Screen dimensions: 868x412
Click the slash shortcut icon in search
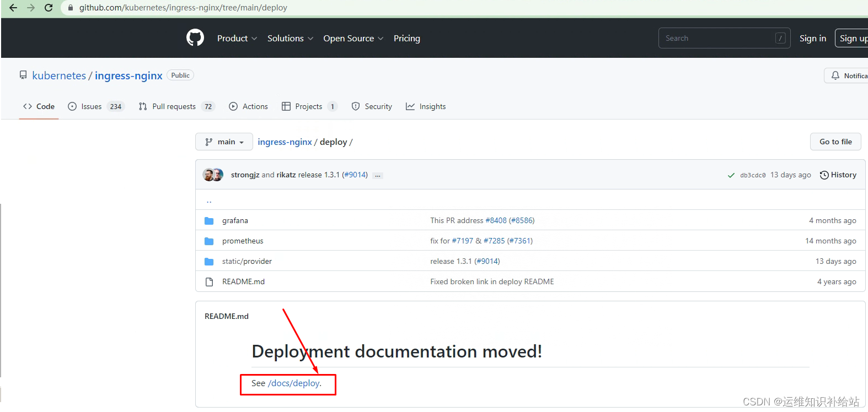(780, 38)
